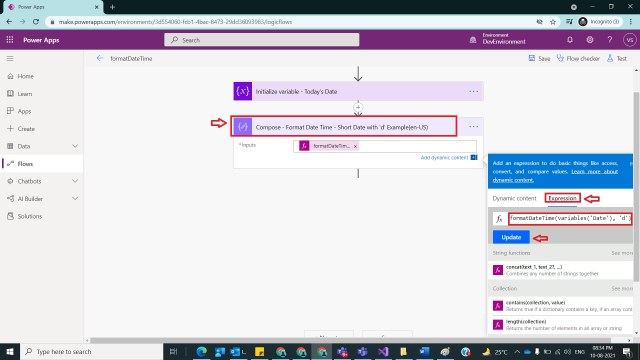Viewport: 640px width, 360px height.
Task: Click the horizontal scrollbar at the bottom
Action: [x=350, y=340]
